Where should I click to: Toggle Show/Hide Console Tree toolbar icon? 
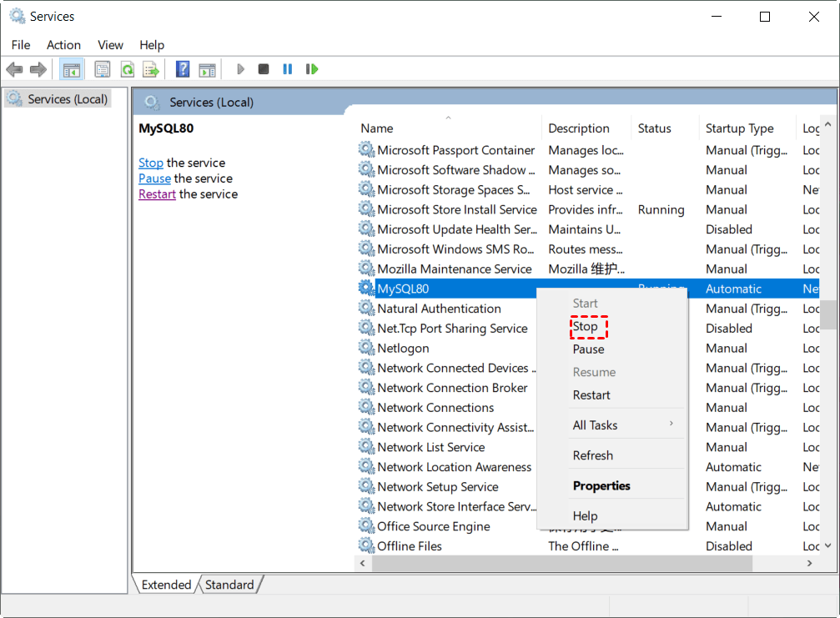click(x=72, y=69)
